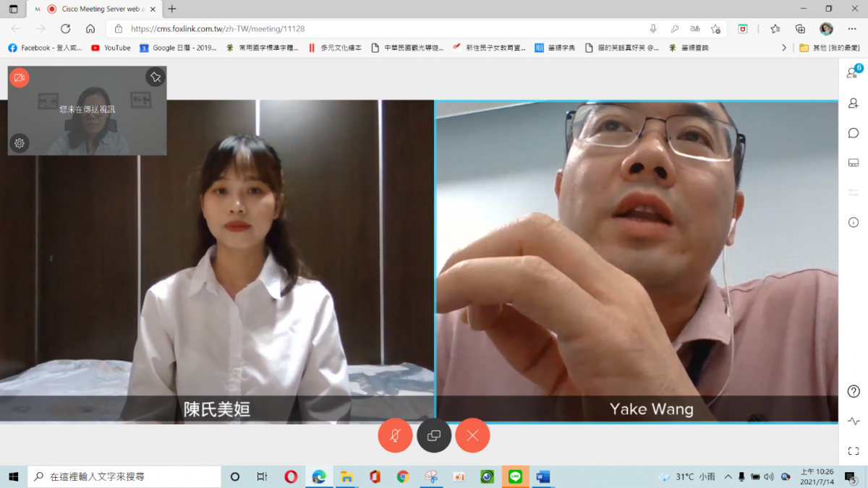Change the video layout from the sidebar
Viewport: 868px width, 488px height.
point(853,163)
